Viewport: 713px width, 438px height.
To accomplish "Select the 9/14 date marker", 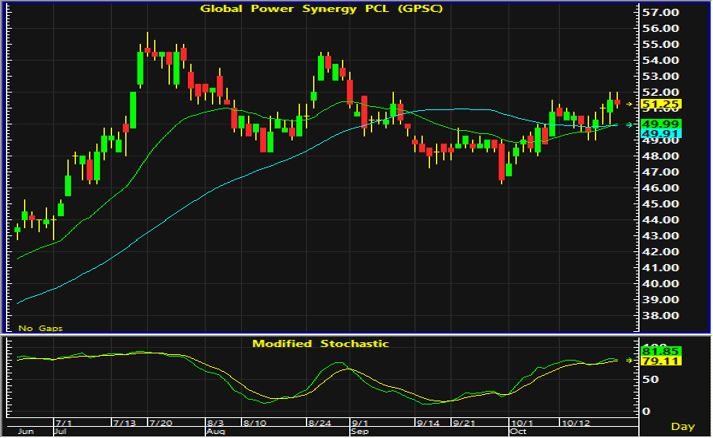I will pyautogui.click(x=428, y=423).
